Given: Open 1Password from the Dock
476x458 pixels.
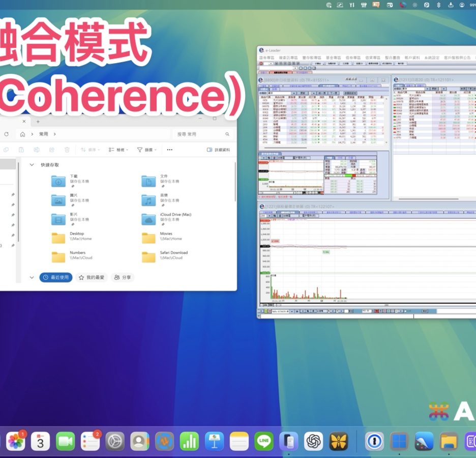Looking at the screenshot, I should 374,441.
